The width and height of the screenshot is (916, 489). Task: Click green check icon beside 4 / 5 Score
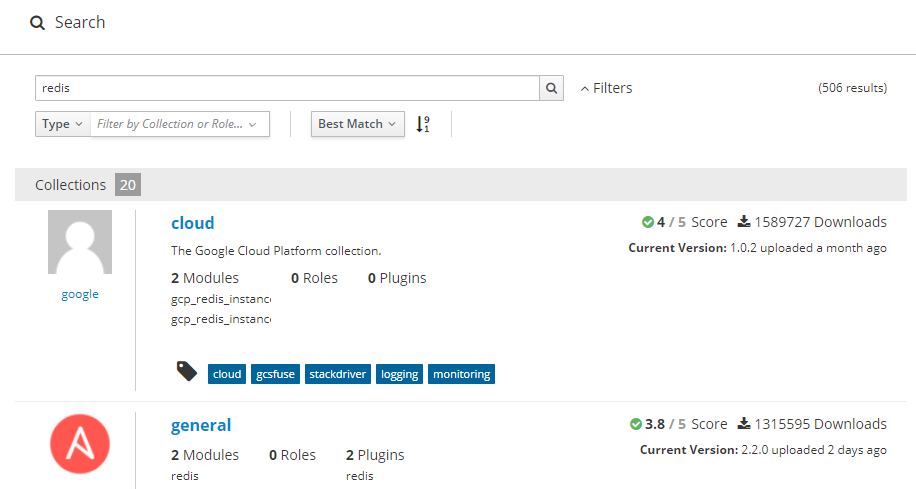(x=647, y=222)
